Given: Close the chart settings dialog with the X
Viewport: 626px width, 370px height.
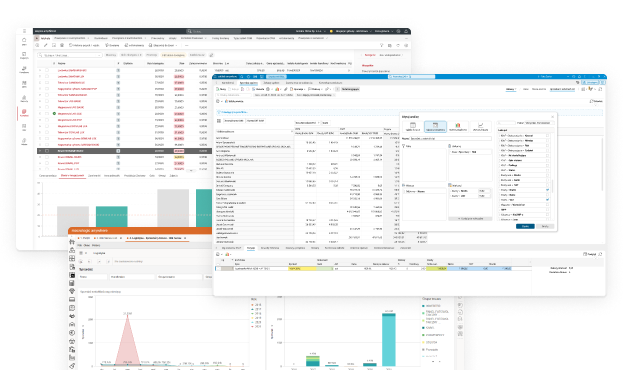Looking at the screenshot, I should point(553,117).
